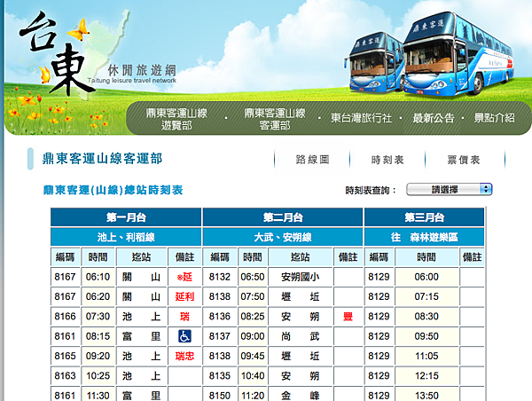Click the 往 森林遊樂區 route header

tap(424, 237)
